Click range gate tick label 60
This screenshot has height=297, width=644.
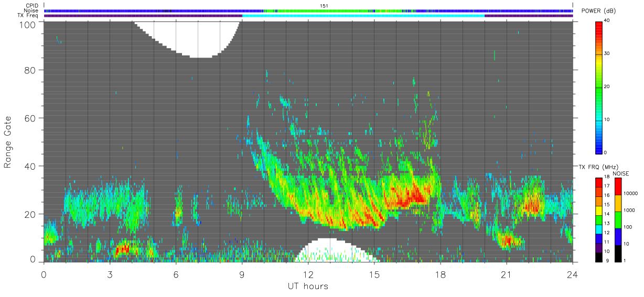click(x=29, y=118)
